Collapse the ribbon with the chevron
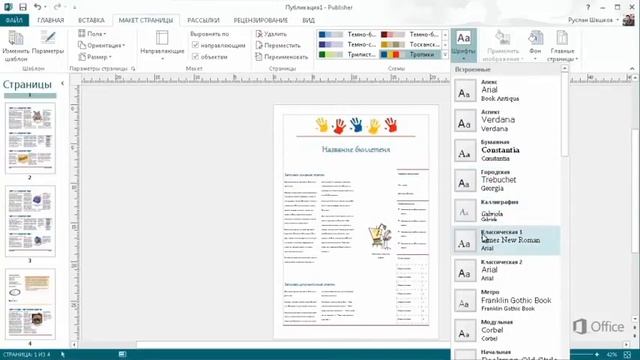Screen dimensions: 640x360 pos(632,69)
